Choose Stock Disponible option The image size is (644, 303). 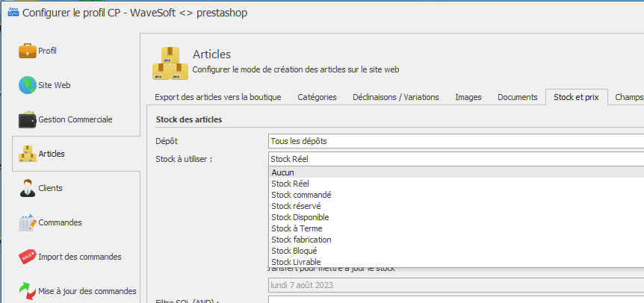coord(456,217)
